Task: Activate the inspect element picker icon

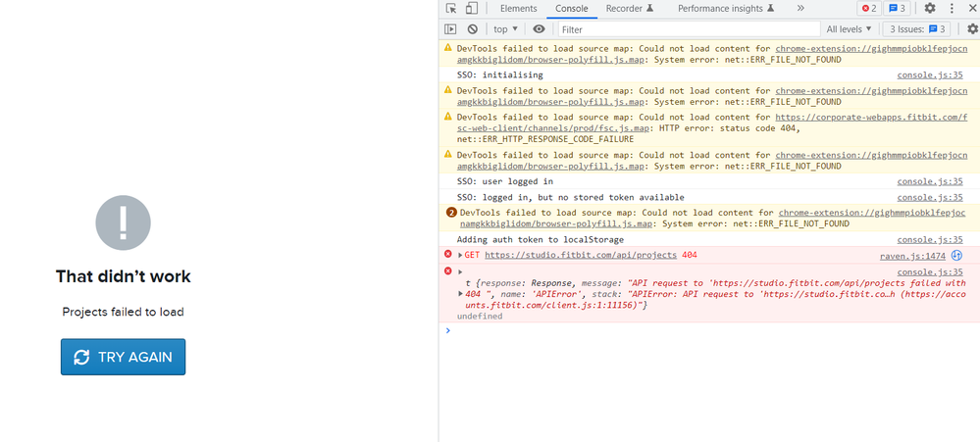Action: click(451, 8)
